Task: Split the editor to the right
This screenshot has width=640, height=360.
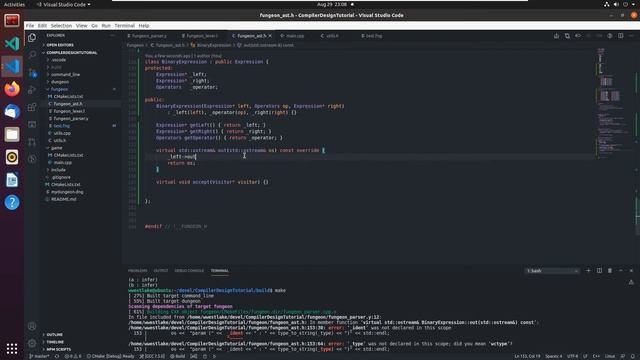Action: [620, 36]
